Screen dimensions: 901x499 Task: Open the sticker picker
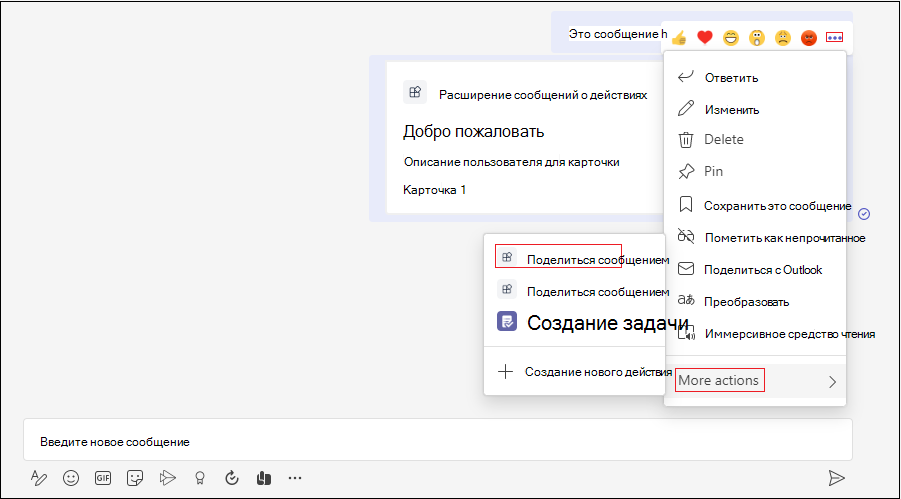[135, 478]
